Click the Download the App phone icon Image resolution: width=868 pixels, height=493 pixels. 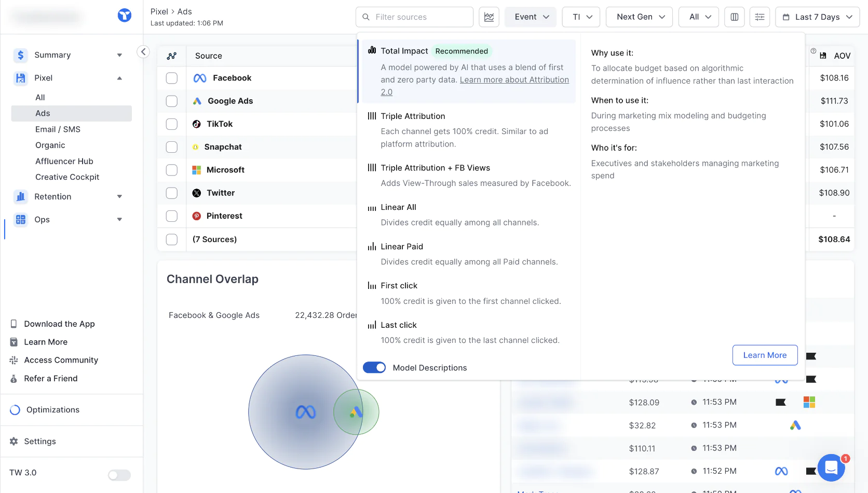(14, 324)
